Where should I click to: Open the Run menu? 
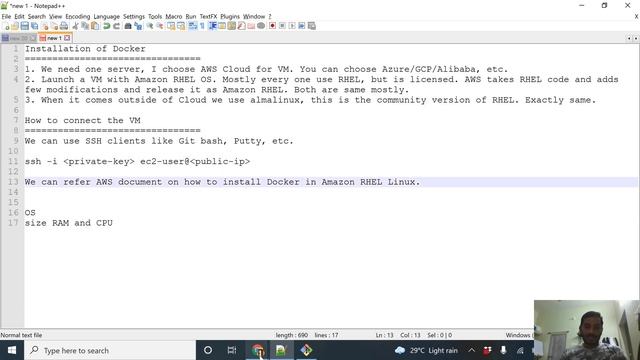(191, 16)
